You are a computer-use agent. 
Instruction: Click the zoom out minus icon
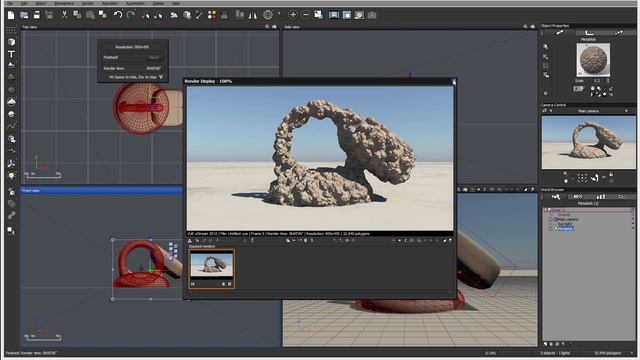click(305, 15)
